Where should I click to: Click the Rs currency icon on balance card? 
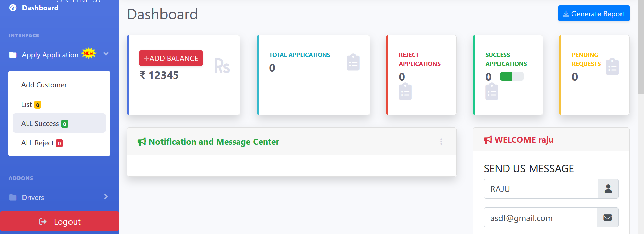(222, 66)
